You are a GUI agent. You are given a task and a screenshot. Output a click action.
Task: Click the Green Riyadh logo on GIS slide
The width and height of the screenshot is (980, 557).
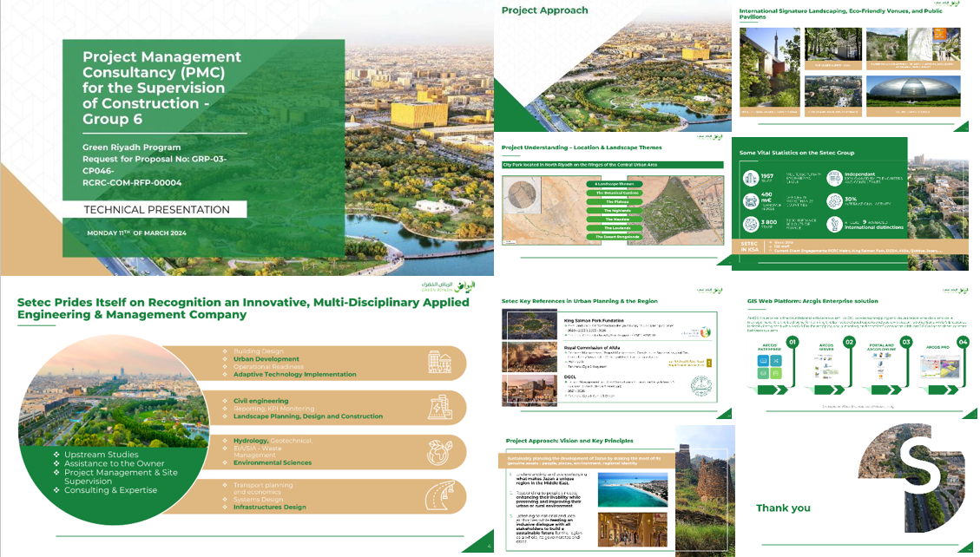(x=954, y=290)
